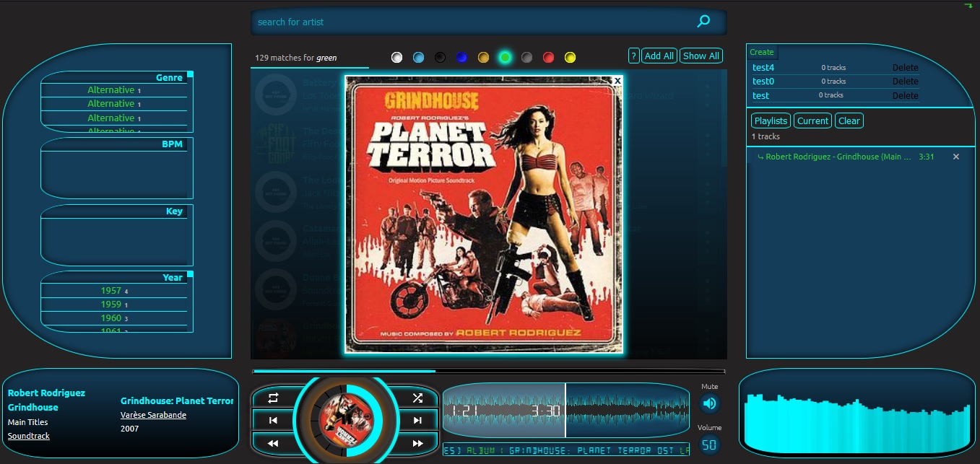The height and width of the screenshot is (464, 980).
Task: Open the Grindhouse: Planet Terror album link
Action: click(x=177, y=401)
